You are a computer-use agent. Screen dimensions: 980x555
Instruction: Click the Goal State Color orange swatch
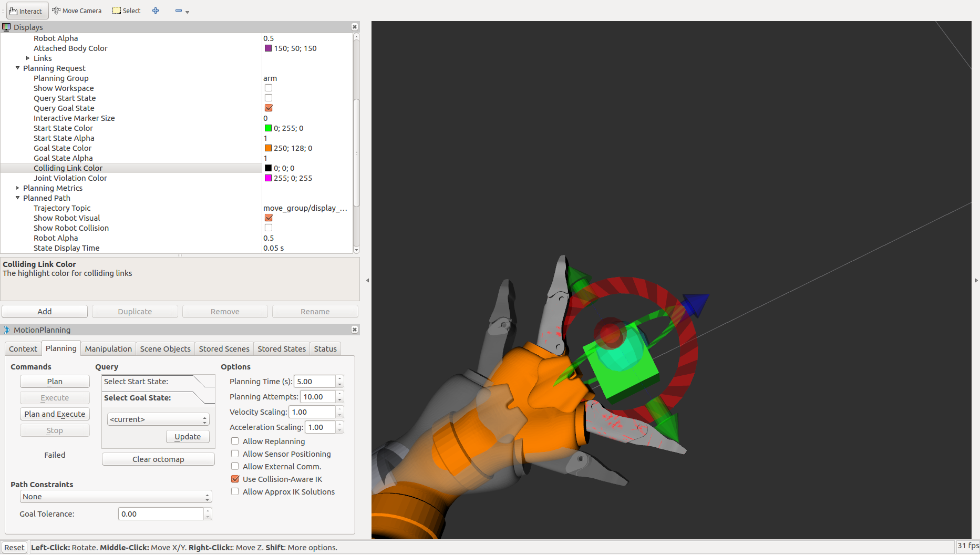click(269, 148)
